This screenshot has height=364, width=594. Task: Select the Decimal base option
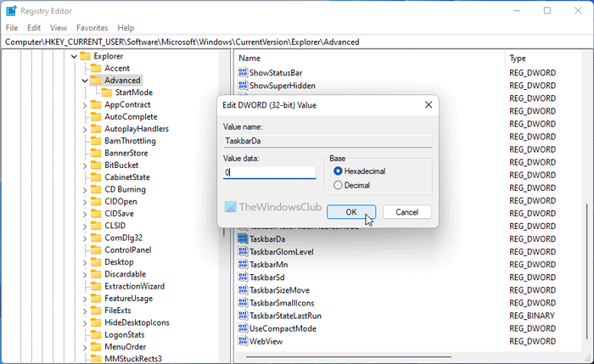(338, 185)
